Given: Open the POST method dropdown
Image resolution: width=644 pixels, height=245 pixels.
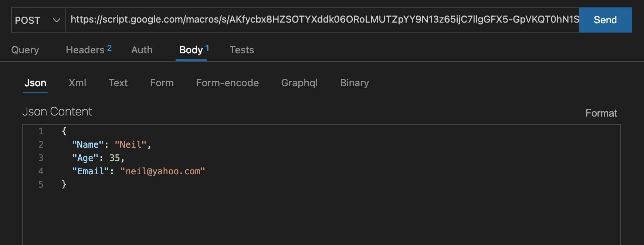Looking at the screenshot, I should (x=38, y=20).
